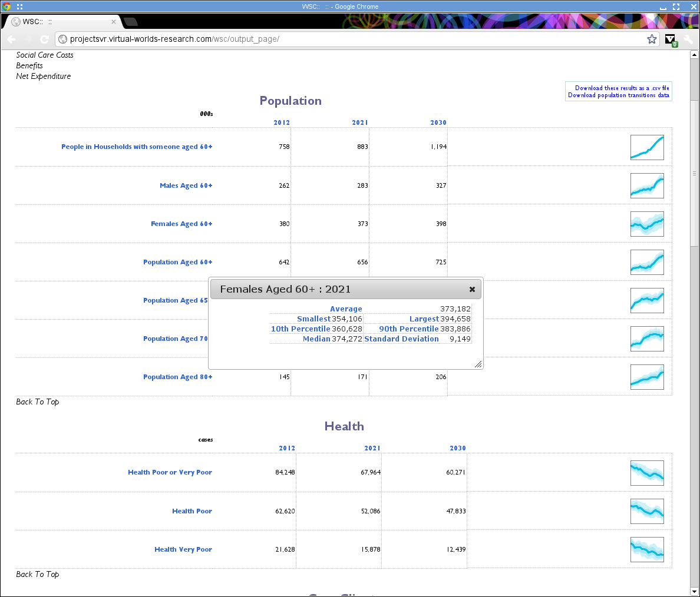The width and height of the screenshot is (700, 597).
Task: Click the Net Expenditure link
Action: point(43,76)
